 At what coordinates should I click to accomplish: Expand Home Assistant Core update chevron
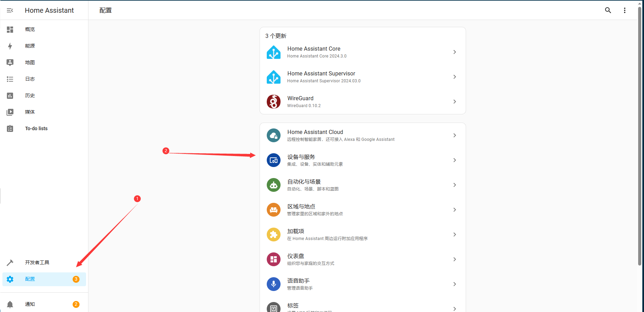pyautogui.click(x=455, y=52)
